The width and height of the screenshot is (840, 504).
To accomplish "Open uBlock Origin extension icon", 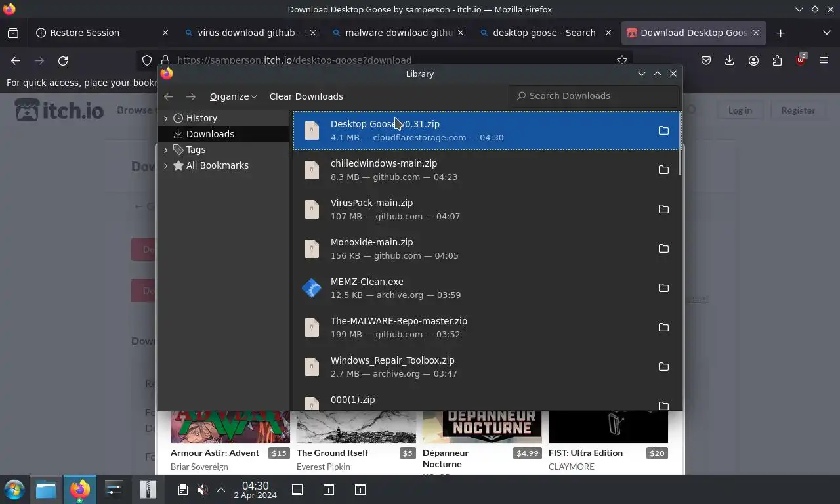I will (801, 60).
